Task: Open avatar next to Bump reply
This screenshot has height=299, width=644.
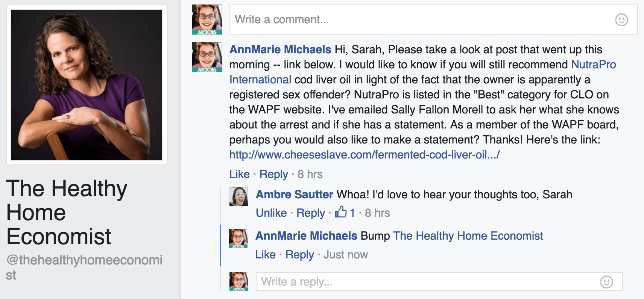Action: click(238, 239)
